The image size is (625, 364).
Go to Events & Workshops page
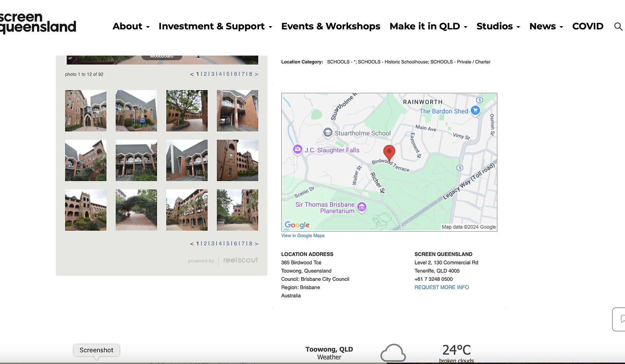point(330,26)
